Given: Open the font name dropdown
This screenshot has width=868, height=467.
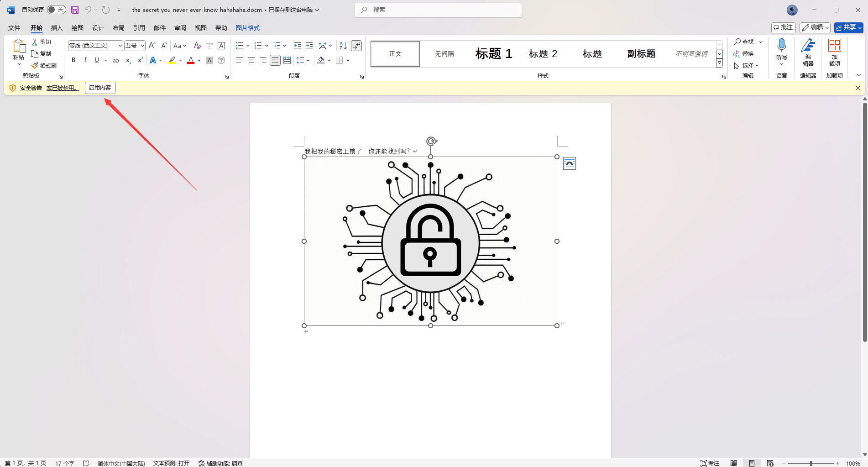Looking at the screenshot, I should (120, 46).
